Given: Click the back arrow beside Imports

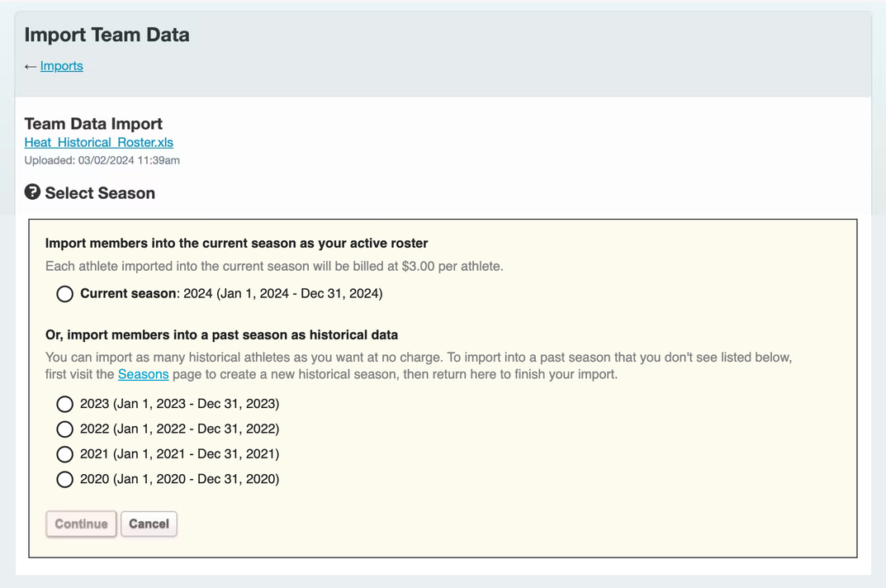Looking at the screenshot, I should click(31, 66).
